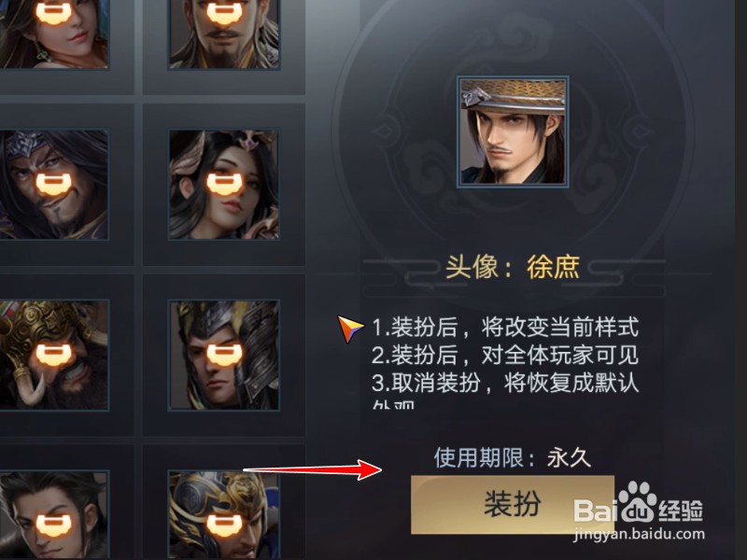Pick the dark swept-hair man avatar
Screen dimensions: 747x560
pyautogui.click(x=53, y=515)
